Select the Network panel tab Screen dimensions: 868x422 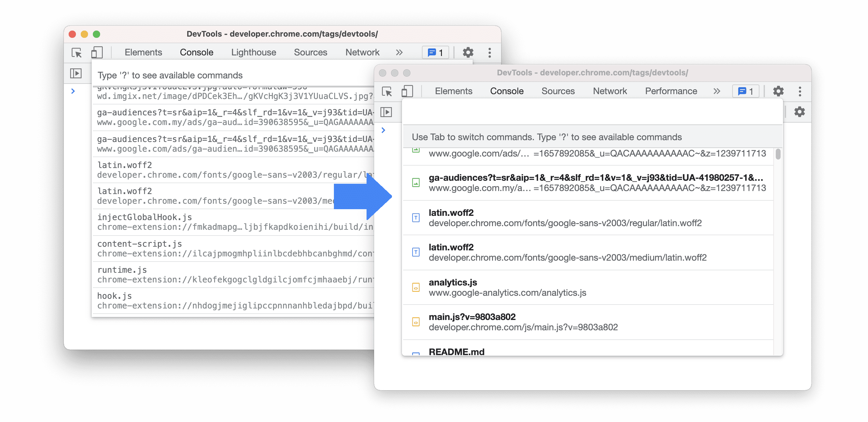click(609, 90)
